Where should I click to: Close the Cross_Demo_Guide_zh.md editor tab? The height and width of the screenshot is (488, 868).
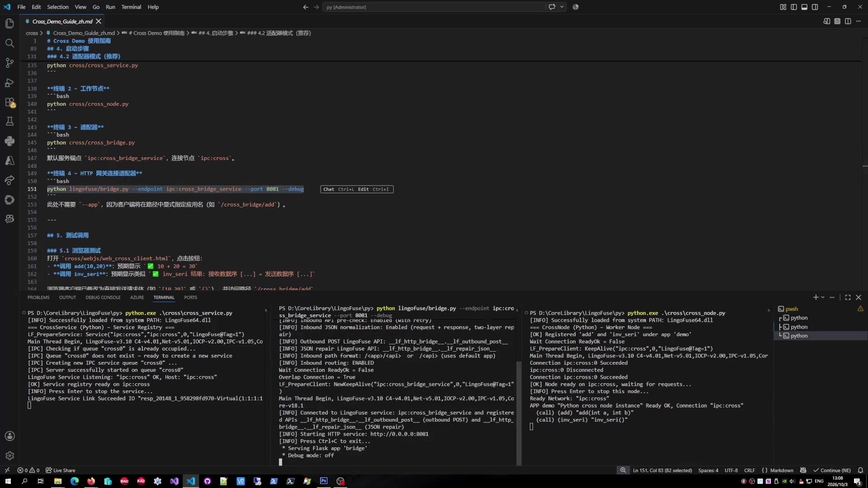tap(99, 21)
